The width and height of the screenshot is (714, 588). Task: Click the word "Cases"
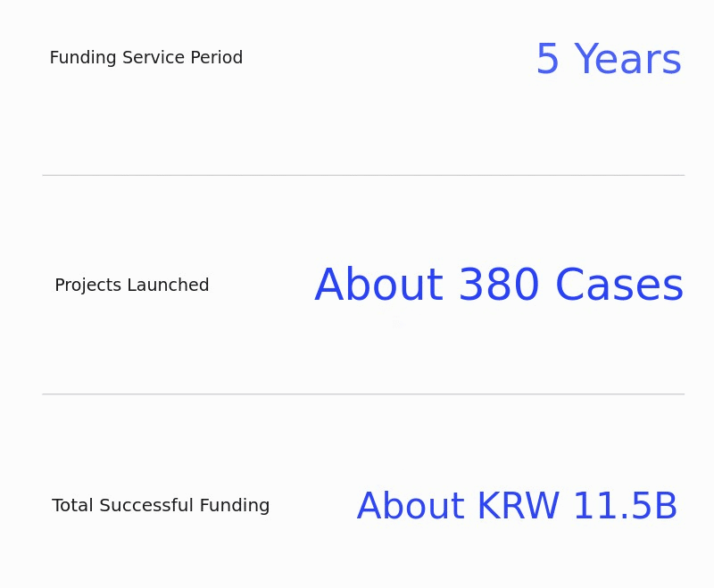pos(619,286)
